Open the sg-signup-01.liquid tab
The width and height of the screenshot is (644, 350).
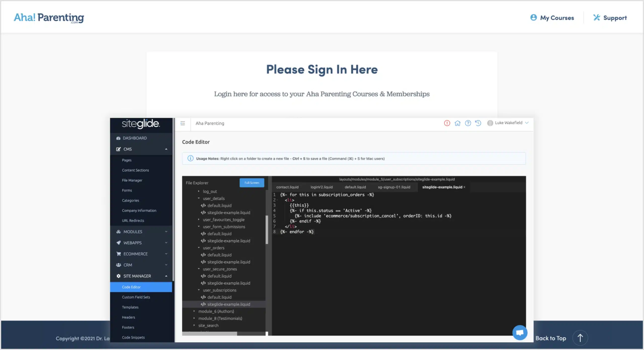pyautogui.click(x=394, y=187)
